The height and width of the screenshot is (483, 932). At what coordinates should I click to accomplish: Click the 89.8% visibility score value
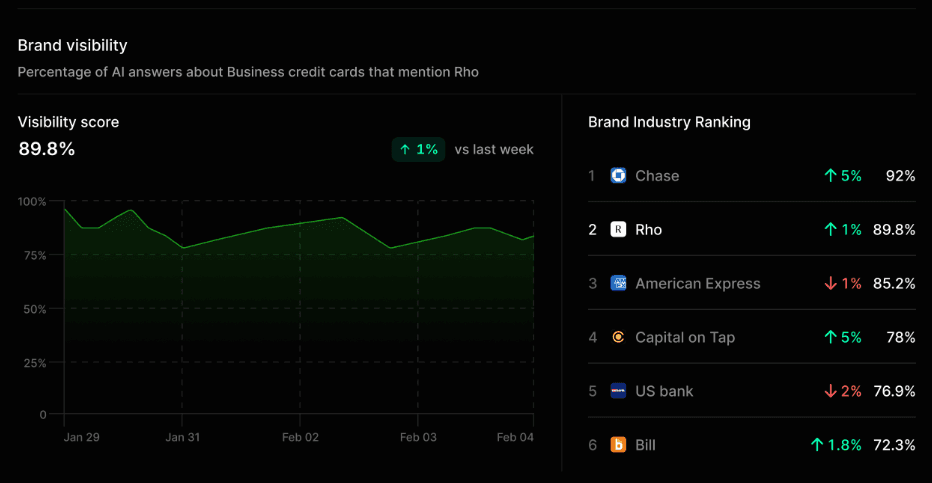[x=46, y=149]
